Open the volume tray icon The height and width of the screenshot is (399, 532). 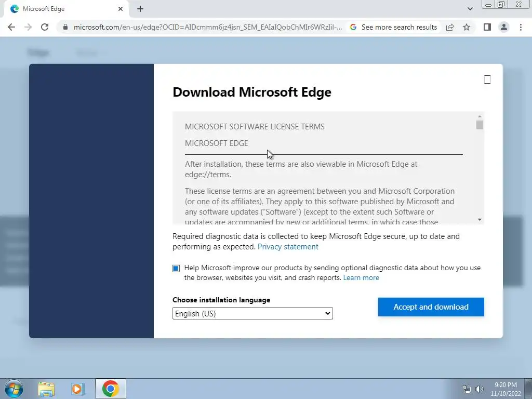pos(480,389)
